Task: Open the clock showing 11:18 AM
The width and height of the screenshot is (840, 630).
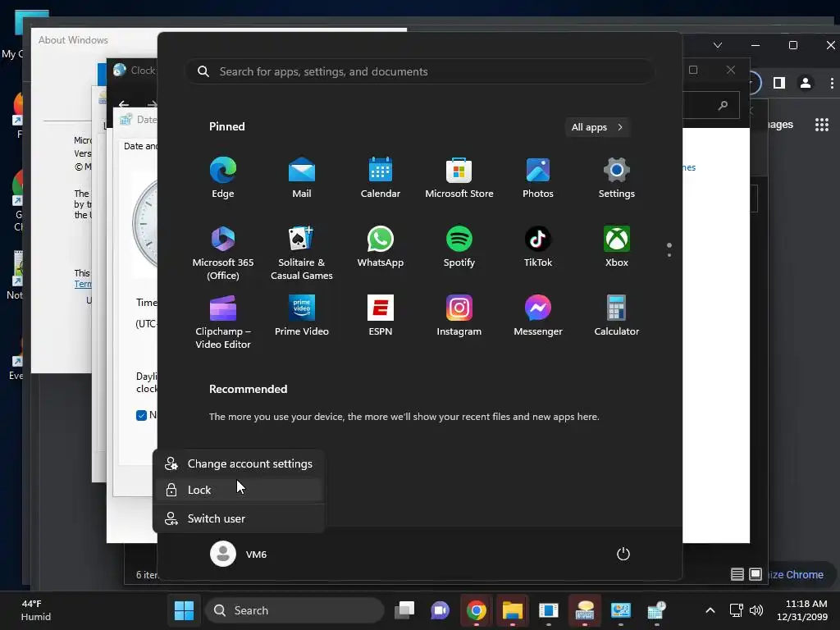Action: tap(802, 610)
